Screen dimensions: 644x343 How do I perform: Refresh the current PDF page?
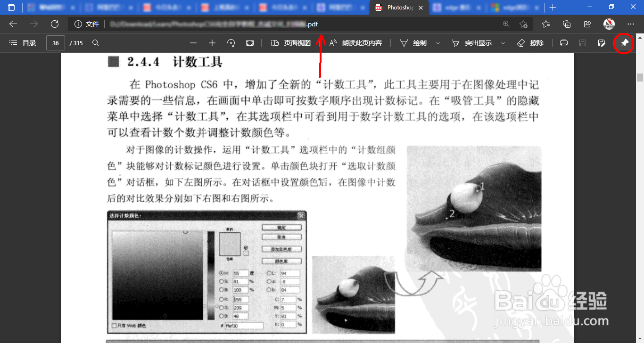(55, 24)
